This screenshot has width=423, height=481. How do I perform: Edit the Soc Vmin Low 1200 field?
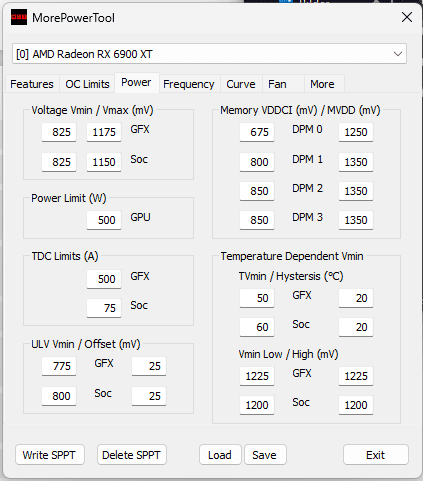coord(257,405)
